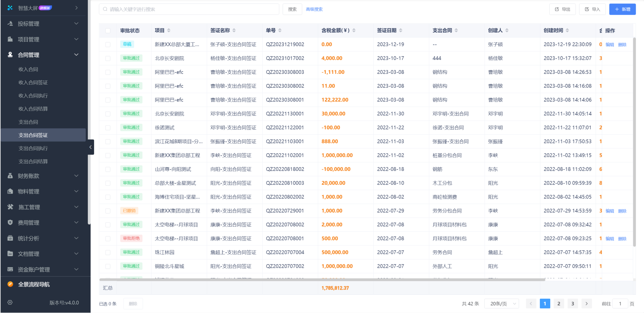Click the 全景流程导航 compass icon
Image resolution: width=644 pixels, height=313 pixels.
(x=10, y=284)
